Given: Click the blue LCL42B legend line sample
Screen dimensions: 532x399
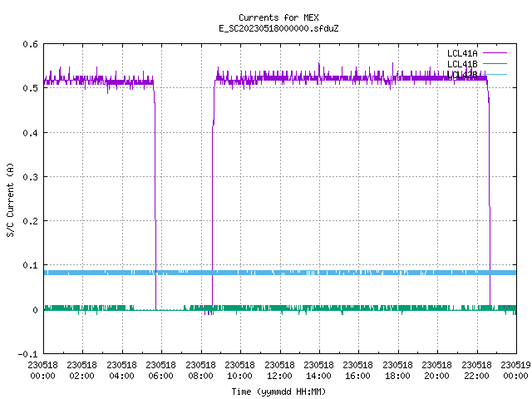Looking at the screenshot, I should pyautogui.click(x=495, y=74).
